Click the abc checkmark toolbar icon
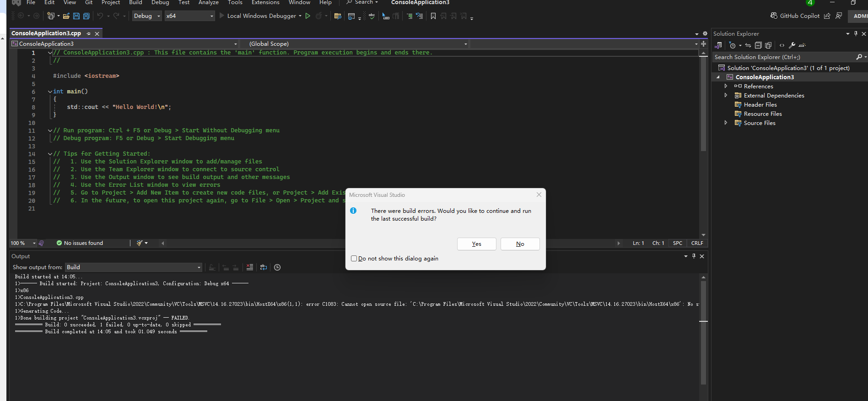 coord(372,16)
